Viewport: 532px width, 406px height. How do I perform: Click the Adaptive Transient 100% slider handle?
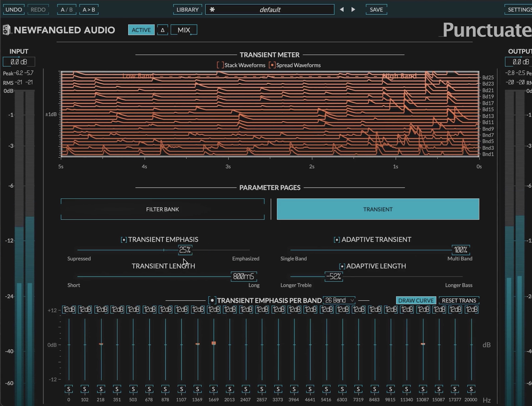click(x=461, y=250)
